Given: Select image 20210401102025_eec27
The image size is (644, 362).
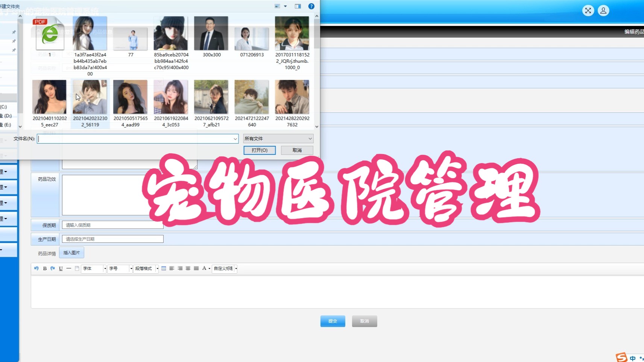Looking at the screenshot, I should (50, 103).
